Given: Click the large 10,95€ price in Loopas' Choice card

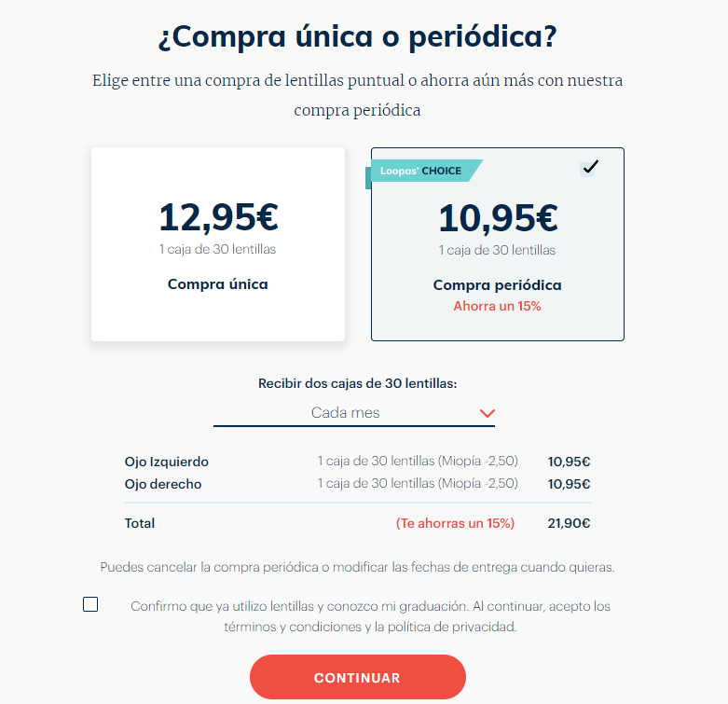Looking at the screenshot, I should [x=498, y=217].
